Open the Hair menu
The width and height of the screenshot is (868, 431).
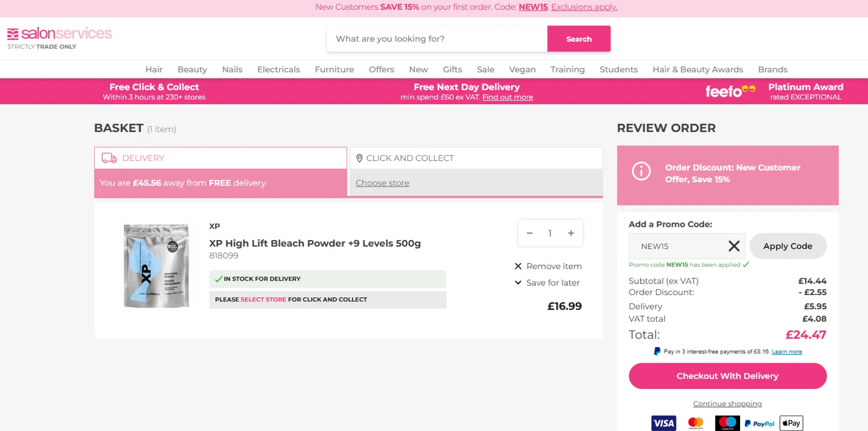pos(154,69)
